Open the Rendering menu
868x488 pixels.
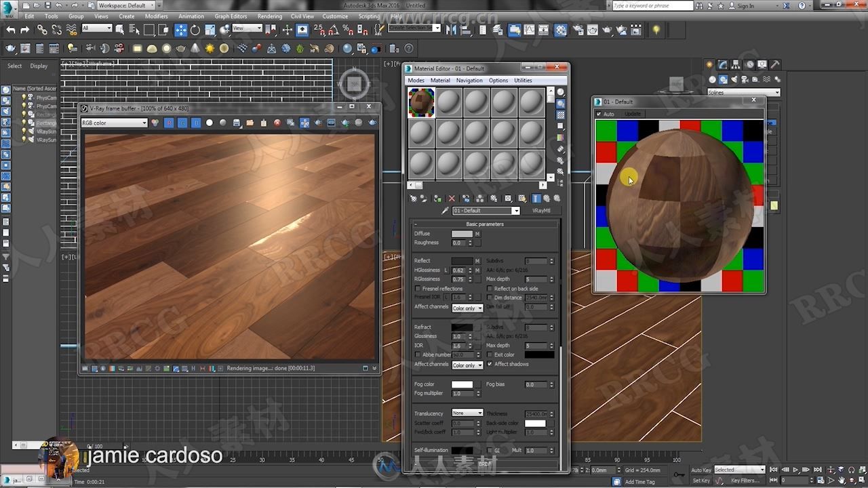click(270, 16)
